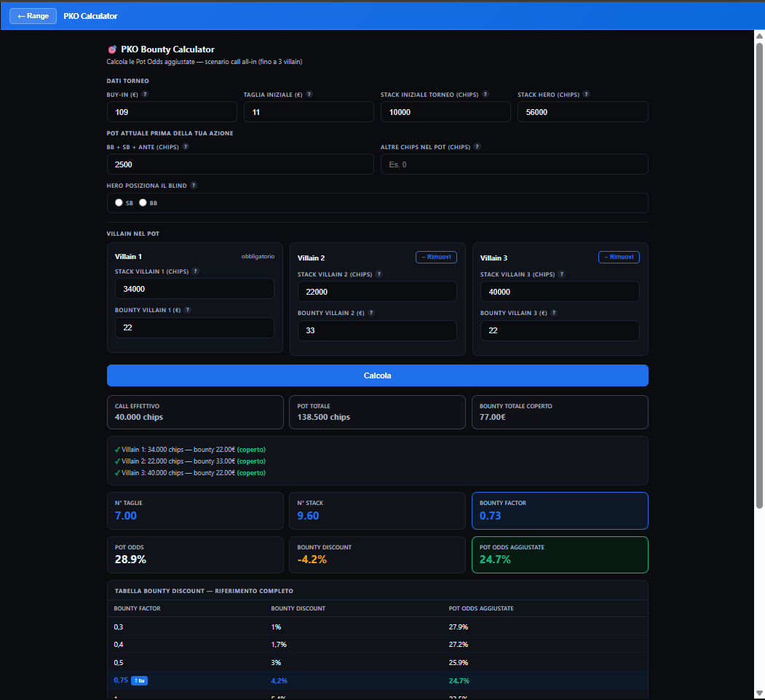The height and width of the screenshot is (700, 765).
Task: Focus Bounty Villain 2 field showing 33
Action: click(377, 331)
